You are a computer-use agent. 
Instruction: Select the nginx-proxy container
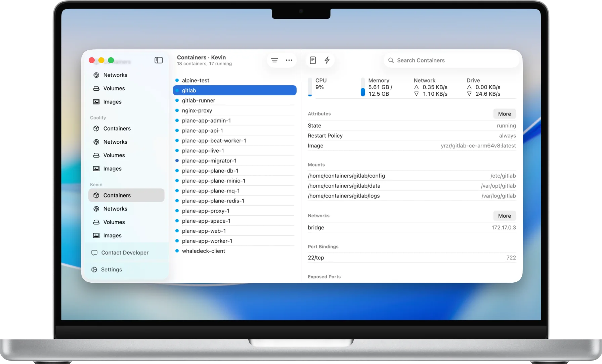click(x=197, y=110)
